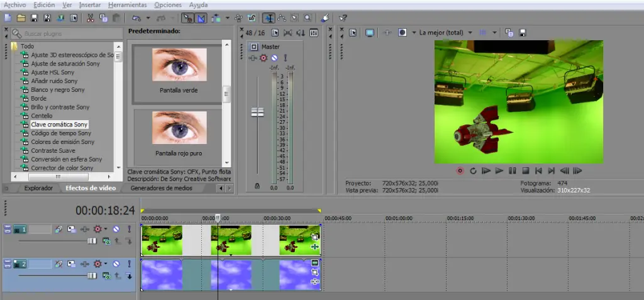Create a new project with the toolbar icon
Screen dimensions: 644x300
[x=8, y=18]
